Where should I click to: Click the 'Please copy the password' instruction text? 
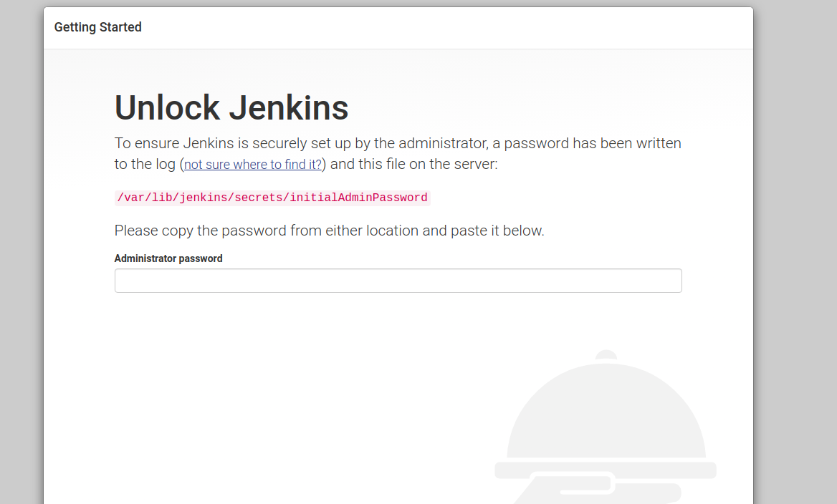pyautogui.click(x=330, y=231)
